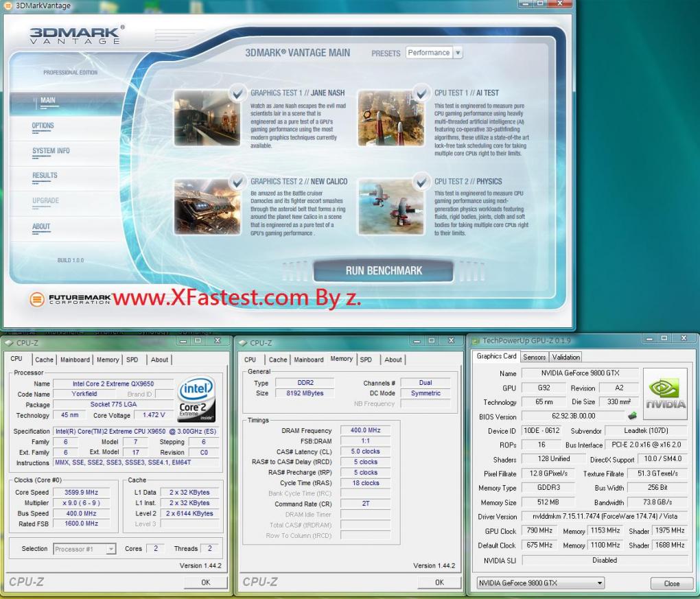Click the Close button in GPU-Z
This screenshot has height=599, width=700.
click(x=671, y=583)
